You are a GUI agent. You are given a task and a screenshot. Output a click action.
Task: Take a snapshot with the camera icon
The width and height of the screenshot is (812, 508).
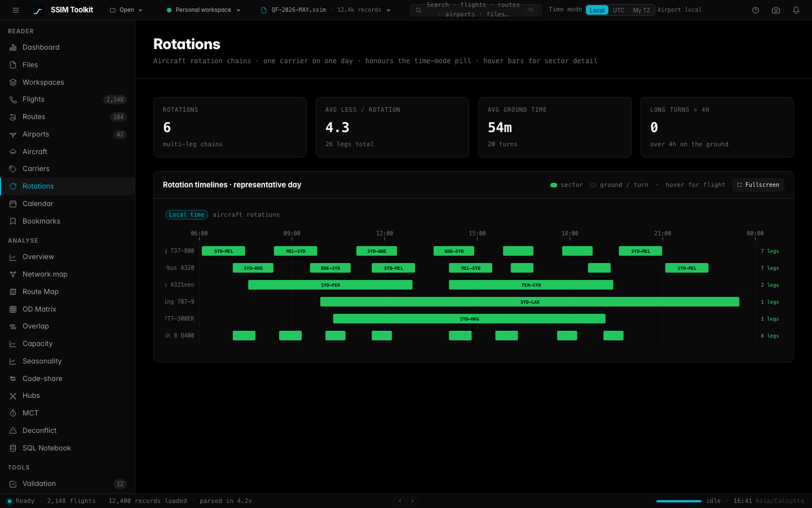point(776,10)
